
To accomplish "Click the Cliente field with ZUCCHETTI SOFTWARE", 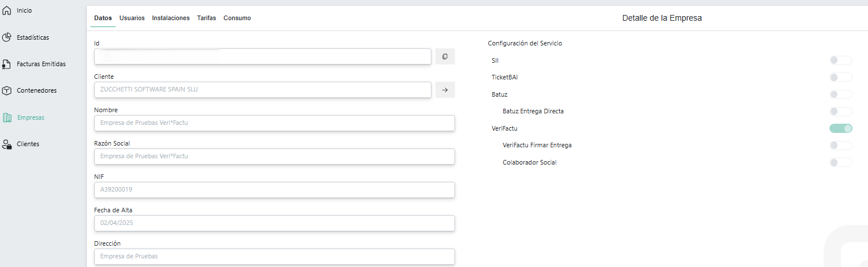I will (x=262, y=90).
